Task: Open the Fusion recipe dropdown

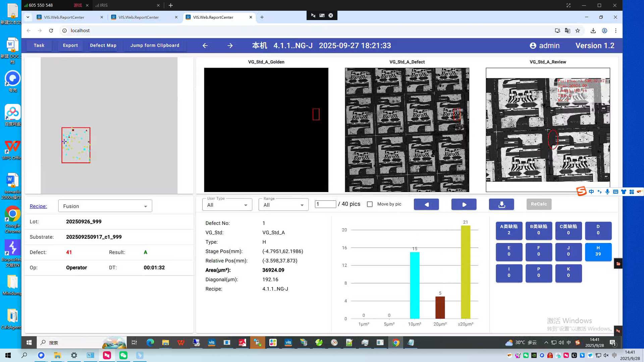Action: 105,206
